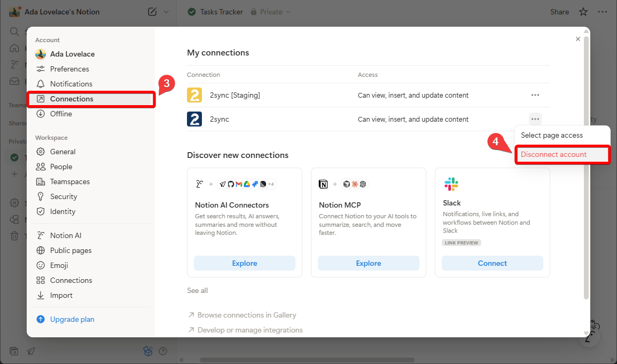Image resolution: width=617 pixels, height=364 pixels.
Task: Click the settings dialog vertical scrollbar
Action: (x=586, y=167)
